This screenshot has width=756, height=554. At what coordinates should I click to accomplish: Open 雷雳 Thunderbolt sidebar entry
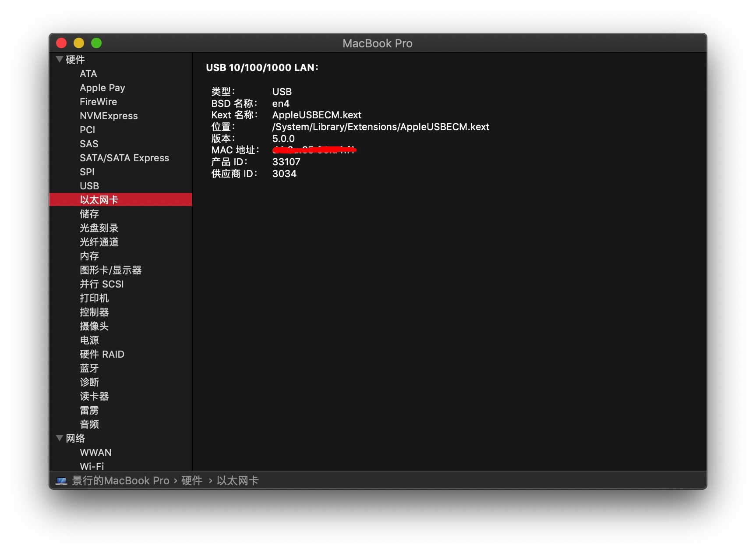click(x=89, y=410)
